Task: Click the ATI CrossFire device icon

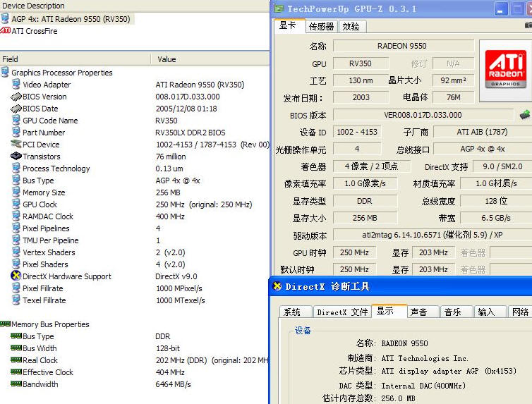Action: coord(6,31)
